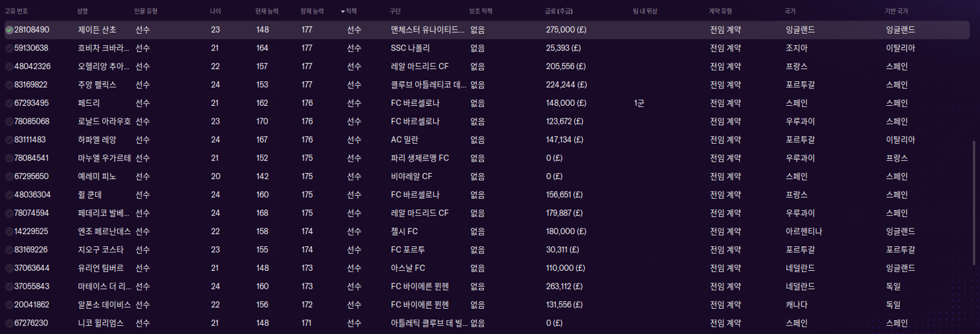This screenshot has width=980, height=334.
Task: Click the club cell 비야레알 CF
Action: (x=411, y=176)
